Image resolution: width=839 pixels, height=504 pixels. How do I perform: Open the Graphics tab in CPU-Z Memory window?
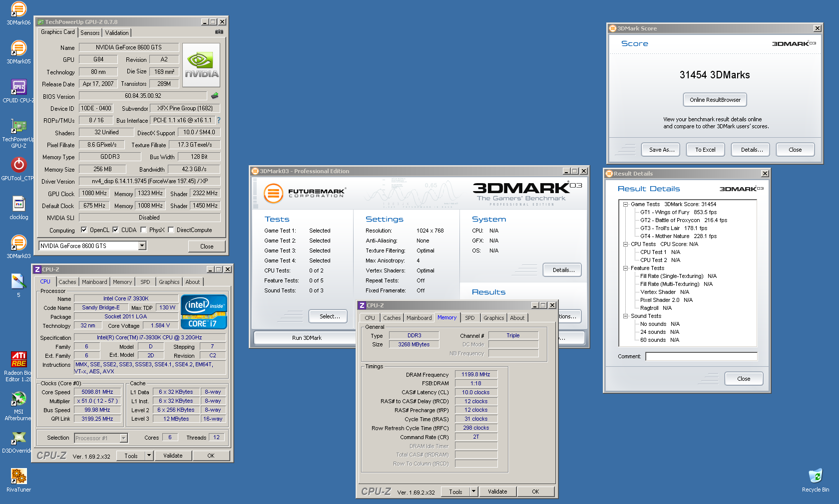coord(494,318)
